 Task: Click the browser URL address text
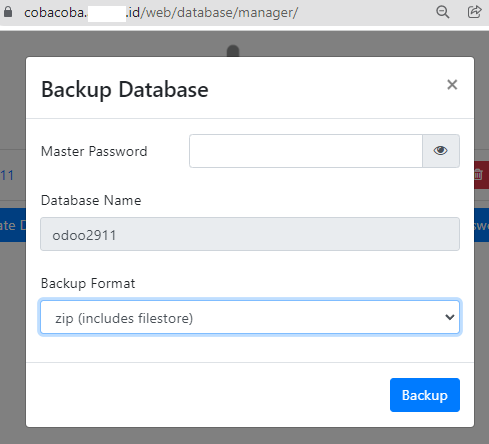[161, 13]
